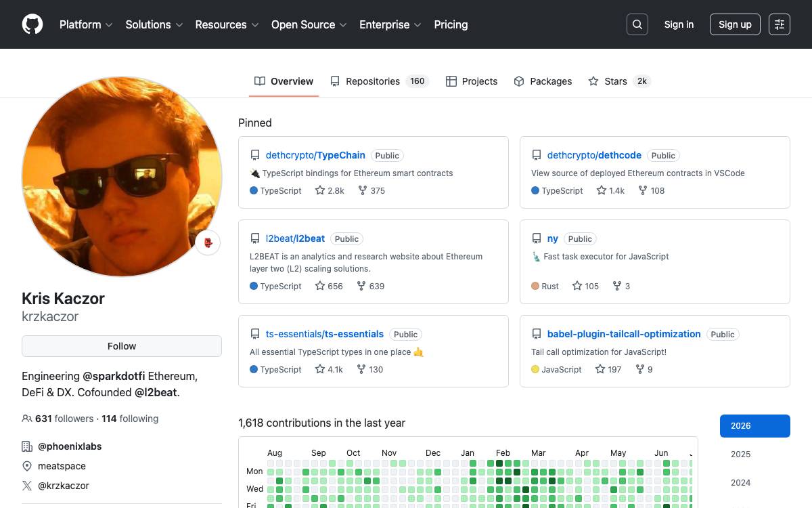Click the ny star count 105

585,286
